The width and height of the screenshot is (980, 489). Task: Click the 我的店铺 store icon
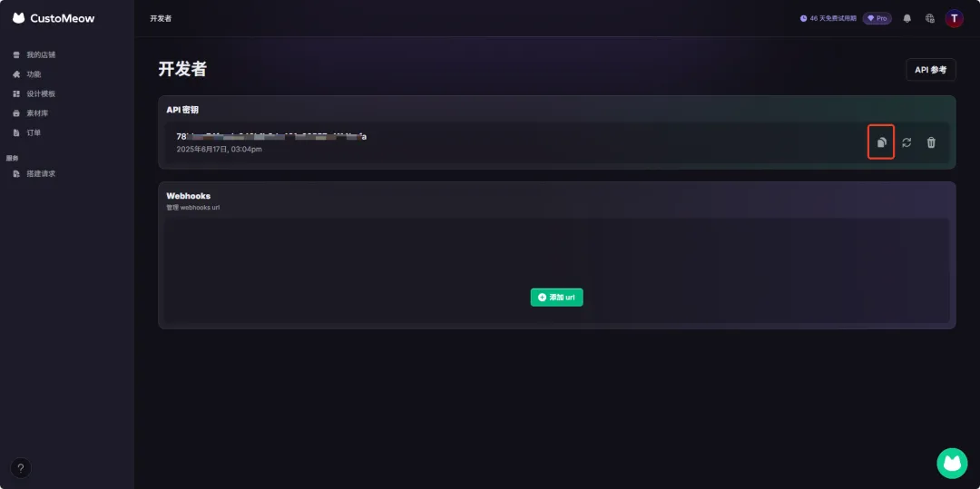click(16, 55)
